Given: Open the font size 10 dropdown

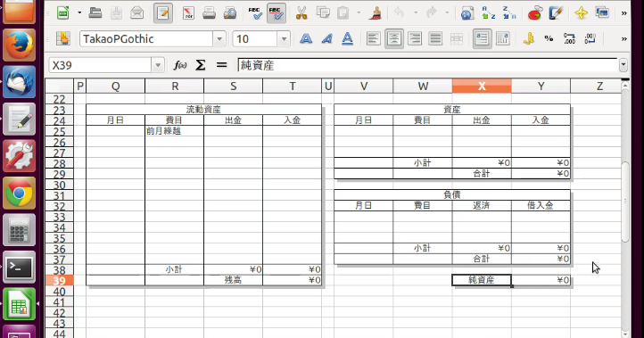Looking at the screenshot, I should click(x=284, y=39).
